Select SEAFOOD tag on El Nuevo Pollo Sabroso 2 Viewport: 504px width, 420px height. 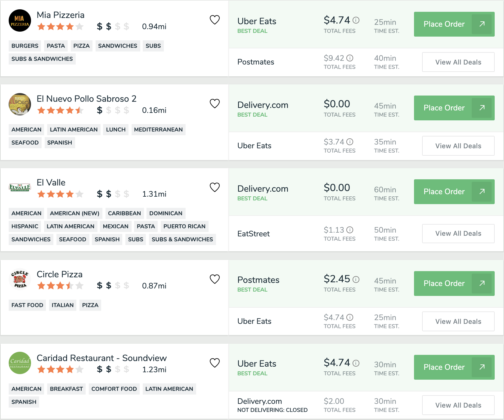[x=25, y=143]
